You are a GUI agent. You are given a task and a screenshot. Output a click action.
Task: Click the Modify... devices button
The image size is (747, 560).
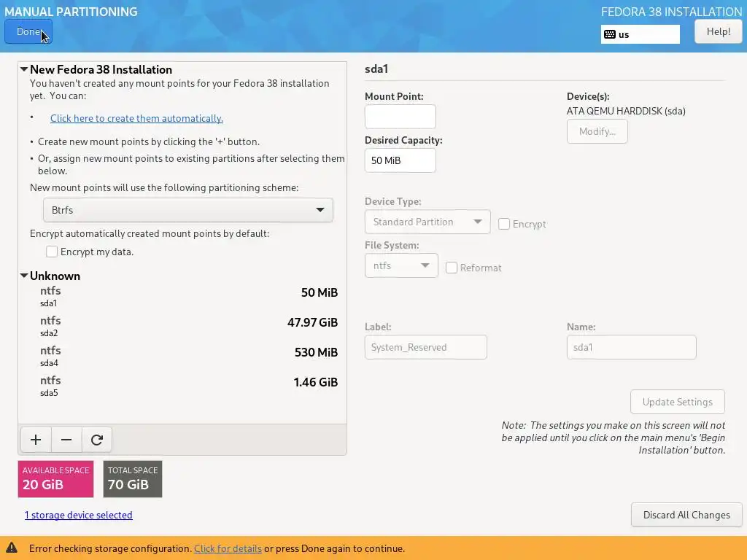[x=597, y=131]
